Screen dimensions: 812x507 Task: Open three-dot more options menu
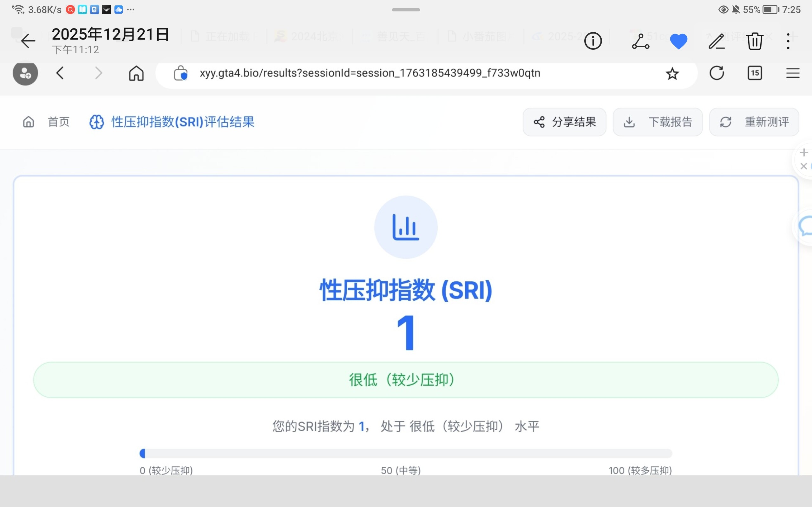(788, 42)
